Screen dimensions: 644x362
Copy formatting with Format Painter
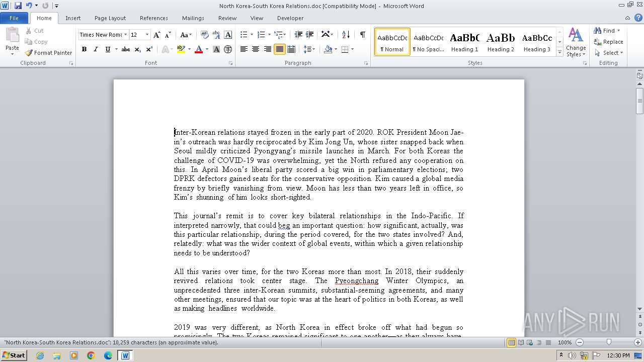(49, 53)
